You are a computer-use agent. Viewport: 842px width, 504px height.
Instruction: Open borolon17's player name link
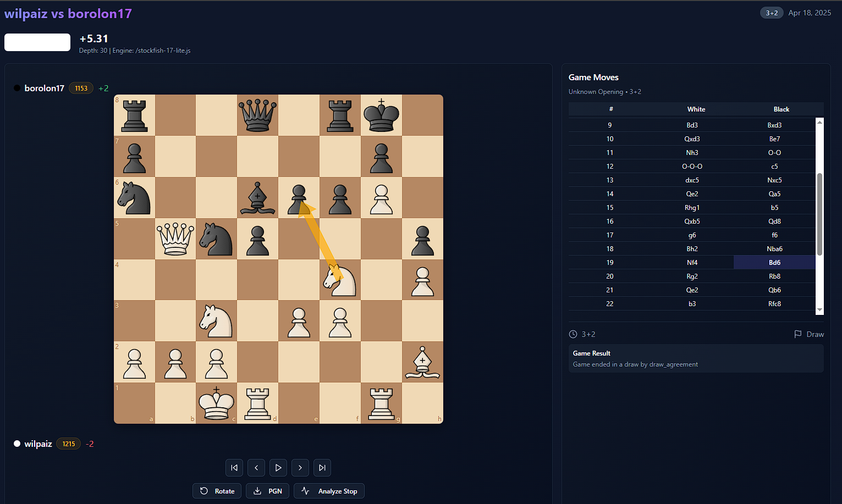point(45,88)
